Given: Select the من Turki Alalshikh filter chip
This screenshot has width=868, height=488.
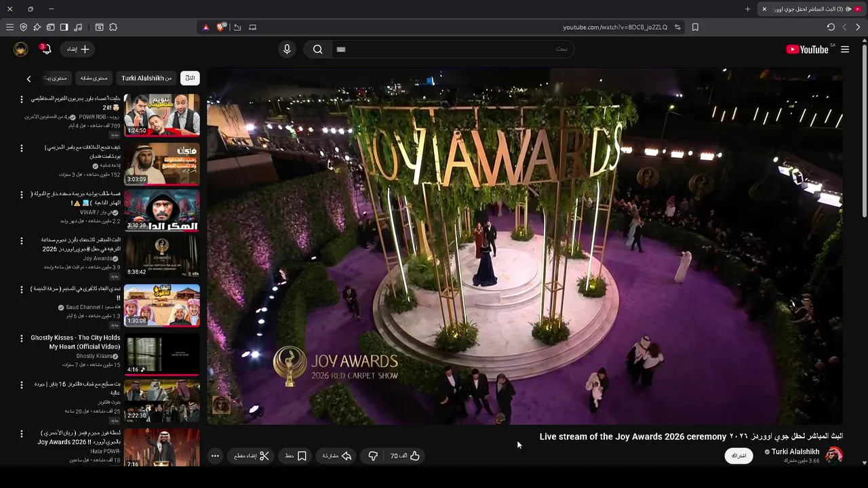Looking at the screenshot, I should (x=146, y=78).
